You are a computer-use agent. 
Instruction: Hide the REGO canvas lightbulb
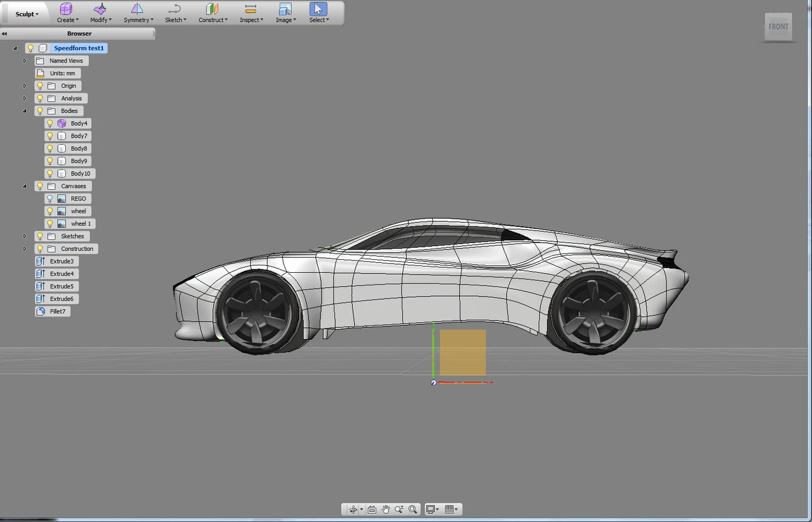[50, 199]
